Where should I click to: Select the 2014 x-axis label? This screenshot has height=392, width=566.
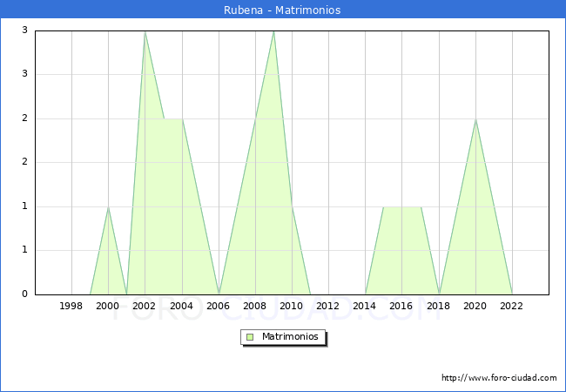[x=365, y=306]
